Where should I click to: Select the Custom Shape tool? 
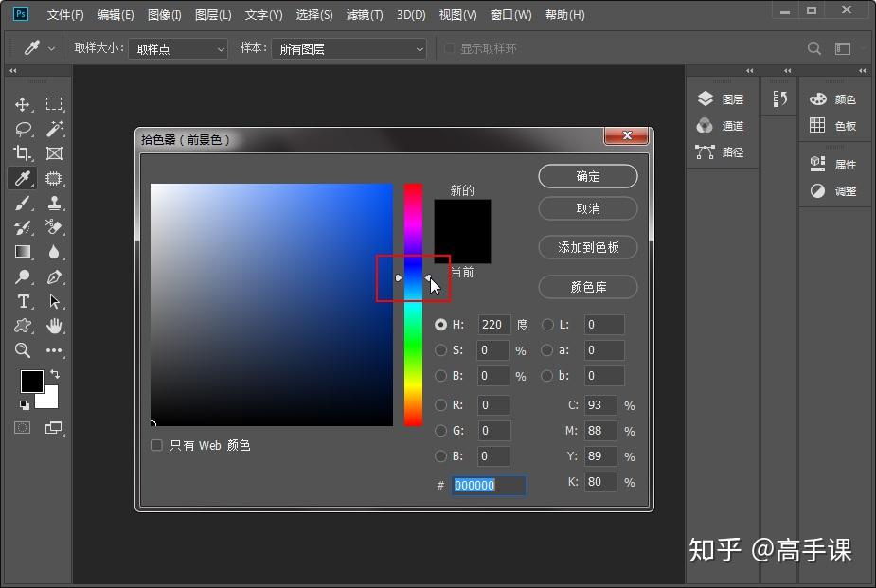pyautogui.click(x=23, y=326)
